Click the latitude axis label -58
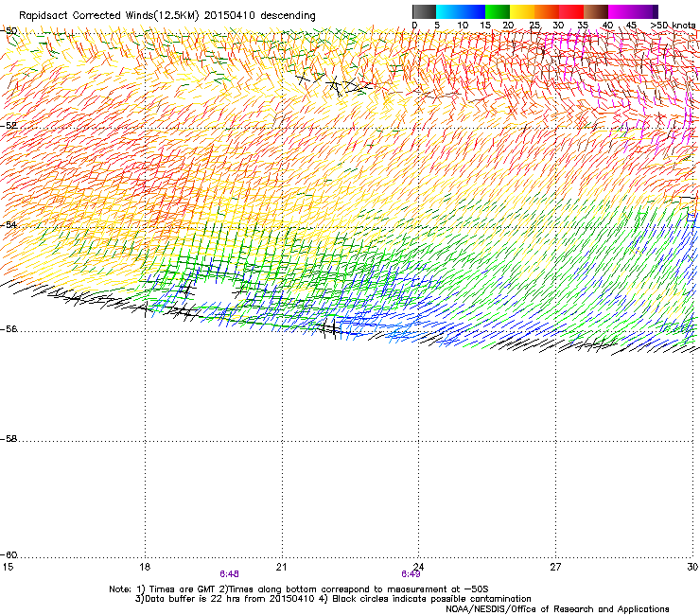700x615 pixels. pyautogui.click(x=9, y=439)
